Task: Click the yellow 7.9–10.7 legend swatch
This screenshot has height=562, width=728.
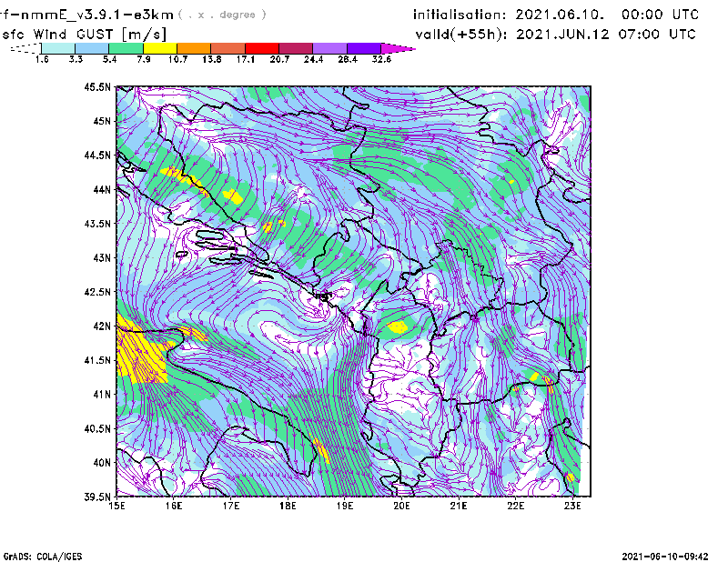Action: (x=160, y=48)
